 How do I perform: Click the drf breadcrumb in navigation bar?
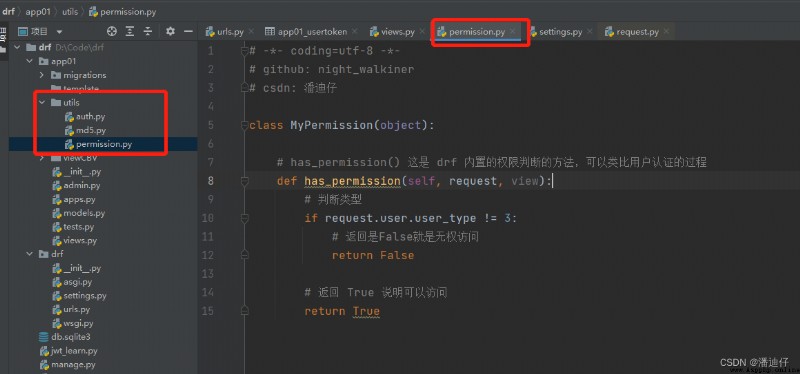9,11
